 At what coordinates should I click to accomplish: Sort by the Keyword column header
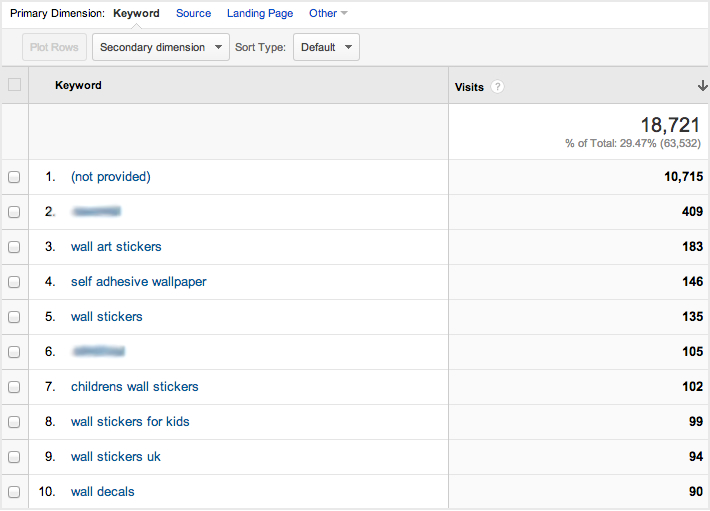coord(78,86)
